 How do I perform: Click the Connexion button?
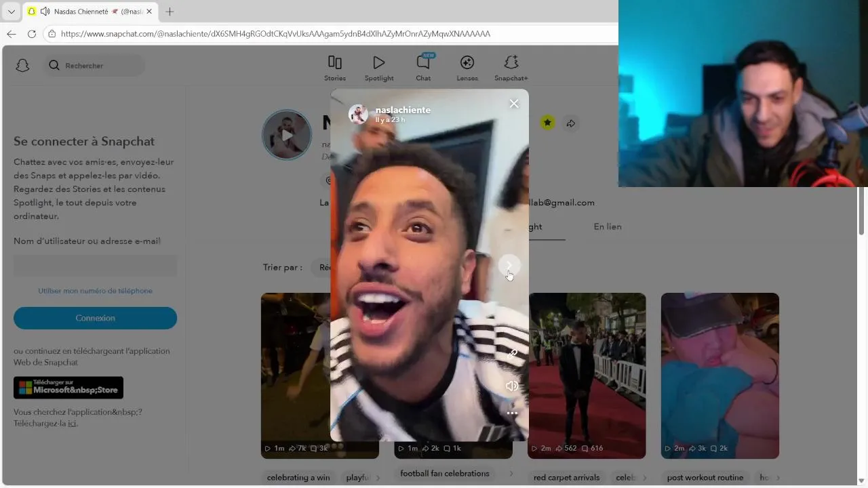tap(95, 318)
